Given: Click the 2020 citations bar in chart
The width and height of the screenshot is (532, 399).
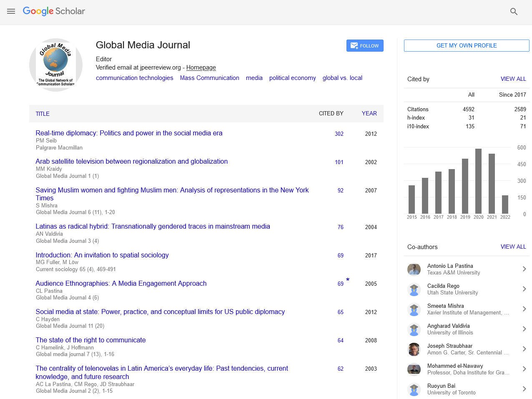Looking at the screenshot, I should coord(478,181).
